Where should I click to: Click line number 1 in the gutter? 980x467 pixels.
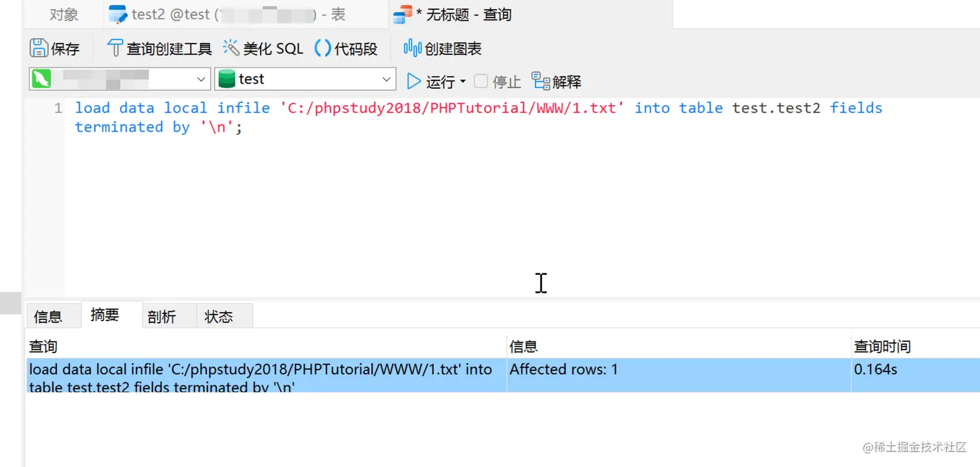[58, 108]
